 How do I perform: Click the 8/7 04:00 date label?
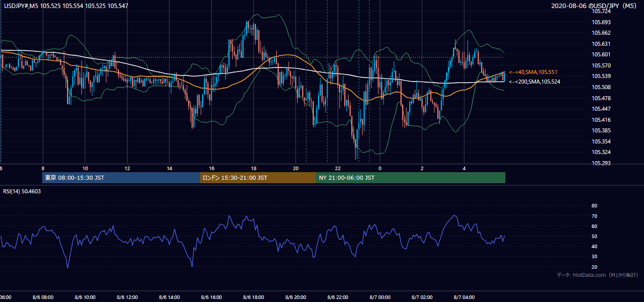tap(465, 297)
